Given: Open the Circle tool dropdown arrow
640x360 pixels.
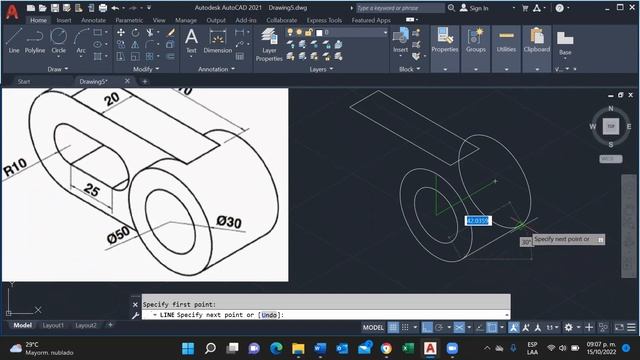Looking at the screenshot, I should coord(58,56).
